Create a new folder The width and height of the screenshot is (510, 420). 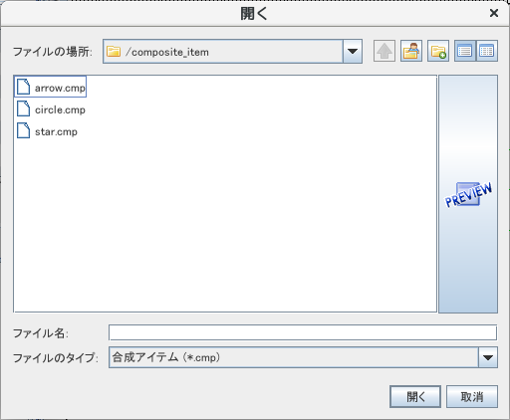pyautogui.click(x=438, y=51)
